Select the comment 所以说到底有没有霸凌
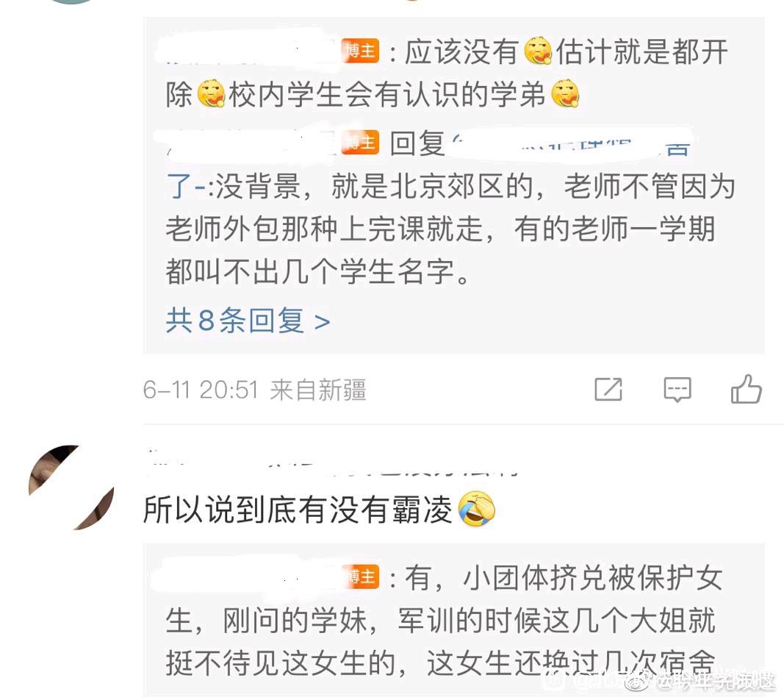This screenshot has width=784, height=700. [298, 510]
